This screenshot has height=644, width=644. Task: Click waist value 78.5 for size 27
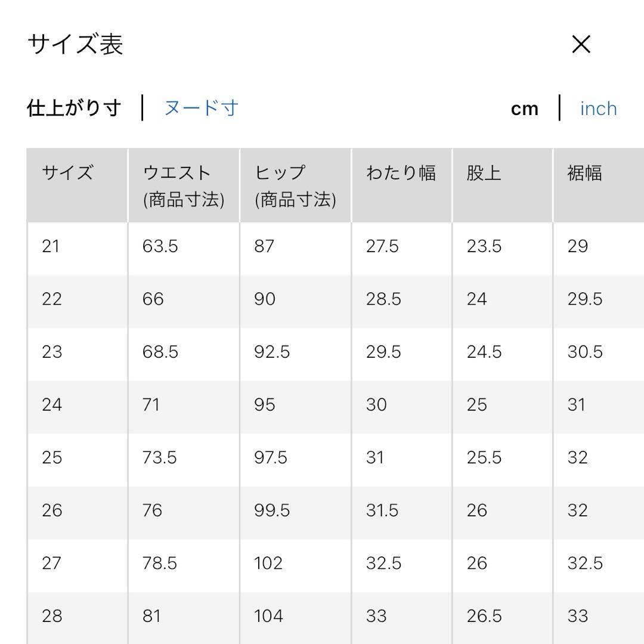point(160,563)
